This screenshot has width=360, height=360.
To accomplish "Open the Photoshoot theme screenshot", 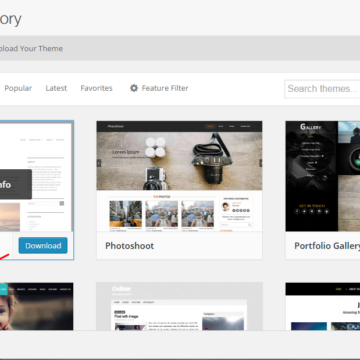I will (x=179, y=176).
